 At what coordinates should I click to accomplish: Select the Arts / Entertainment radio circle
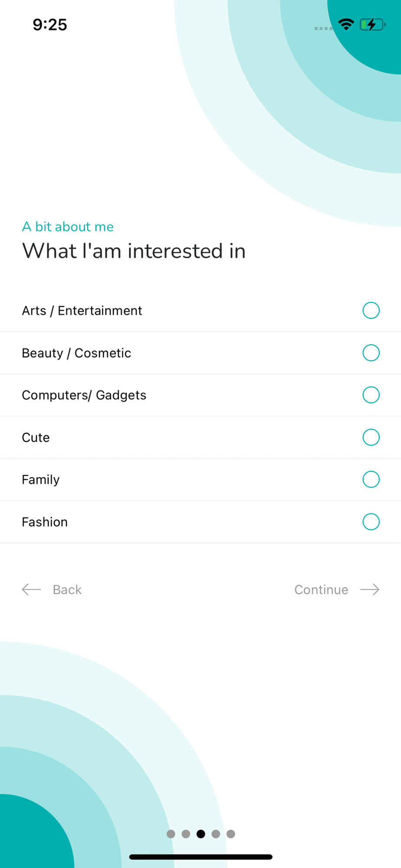tap(371, 311)
